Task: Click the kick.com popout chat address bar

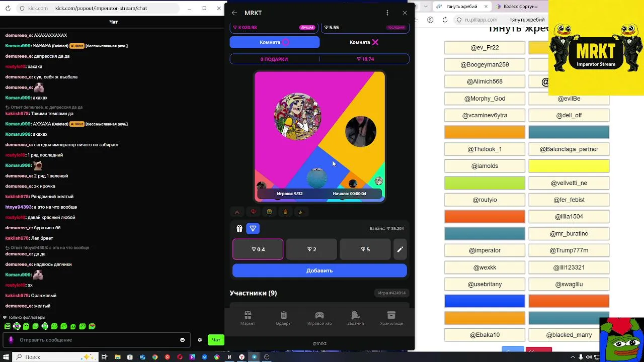Action: pyautogui.click(x=97, y=9)
